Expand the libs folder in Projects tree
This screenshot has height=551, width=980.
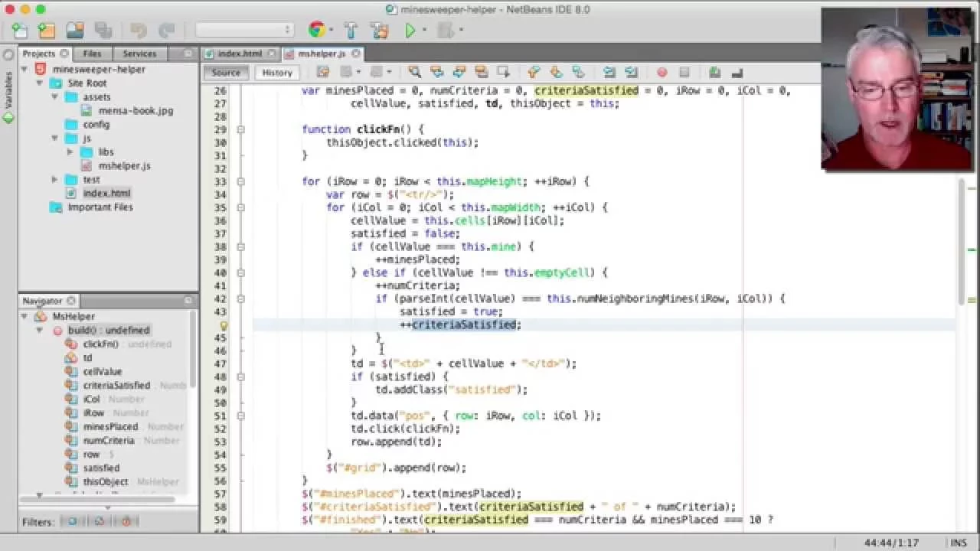pyautogui.click(x=70, y=152)
